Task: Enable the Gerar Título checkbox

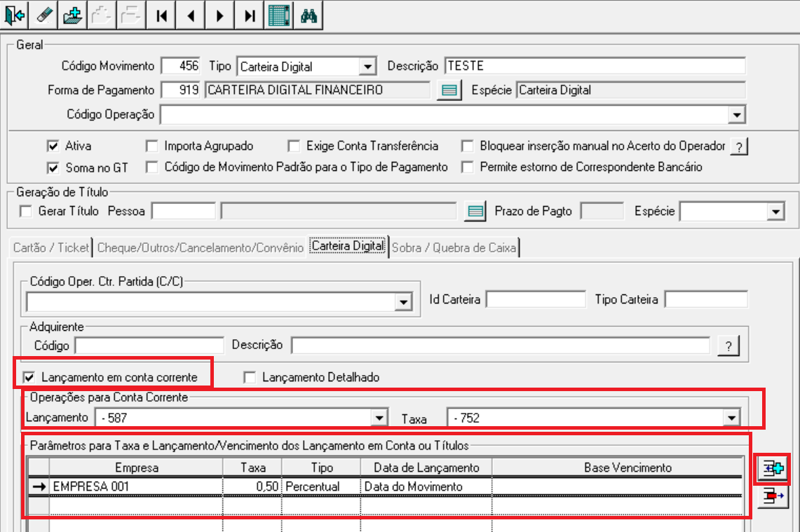Action: pyautogui.click(x=25, y=211)
